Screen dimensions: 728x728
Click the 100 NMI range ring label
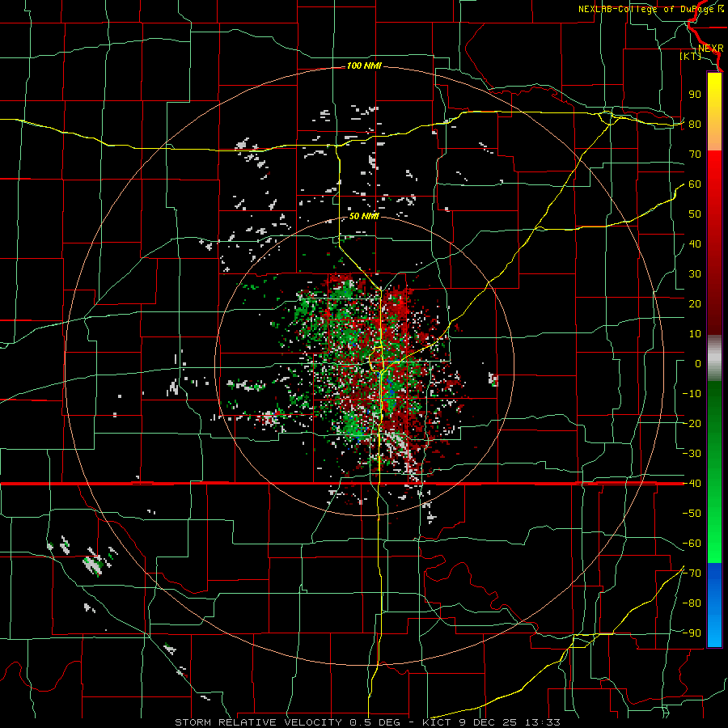click(x=364, y=66)
